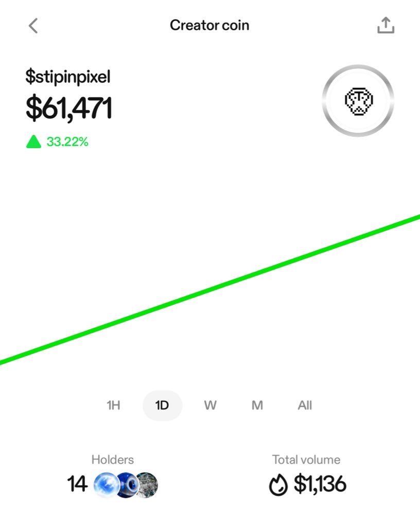Tap the stipinpixel coin avatar
This screenshot has height=527, width=420.
pos(358,100)
